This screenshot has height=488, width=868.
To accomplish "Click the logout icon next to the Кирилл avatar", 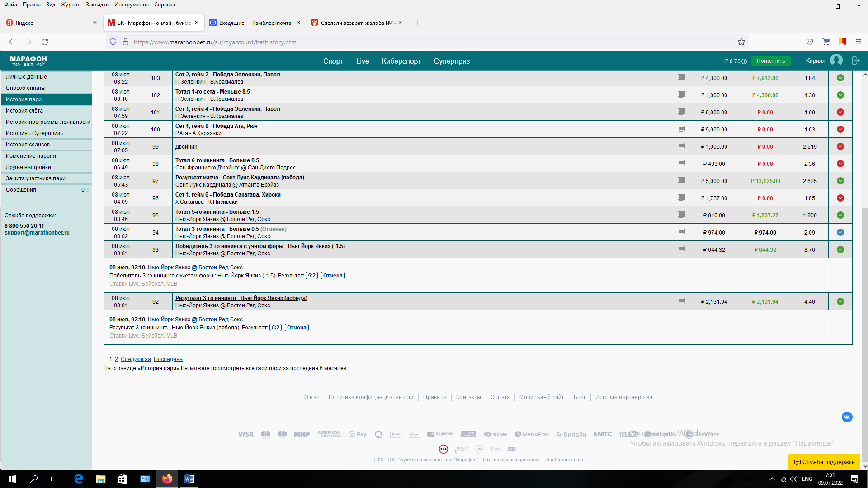I will [855, 61].
